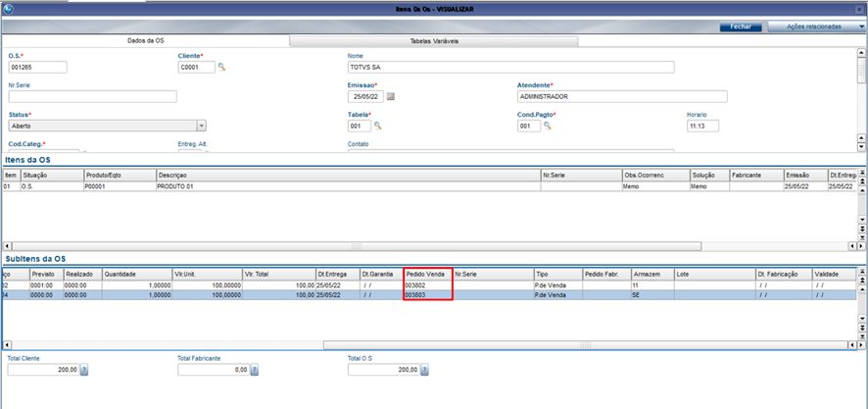This screenshot has width=868, height=409.
Task: Select the Pedido Venda cell 003803
Action: click(428, 295)
